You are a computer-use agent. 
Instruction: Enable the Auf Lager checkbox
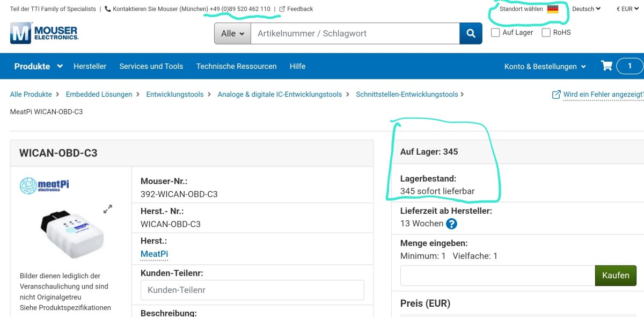495,33
